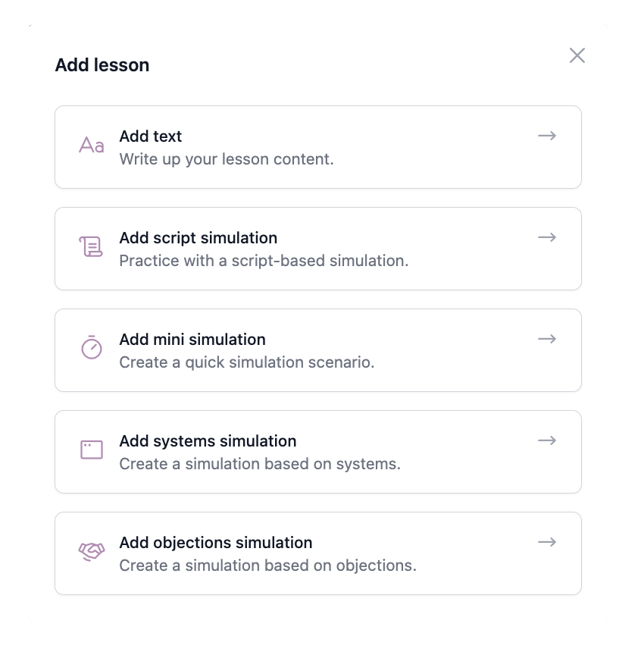The height and width of the screenshot is (655, 644).
Task: Click the Add lesson heading
Action: [x=102, y=65]
